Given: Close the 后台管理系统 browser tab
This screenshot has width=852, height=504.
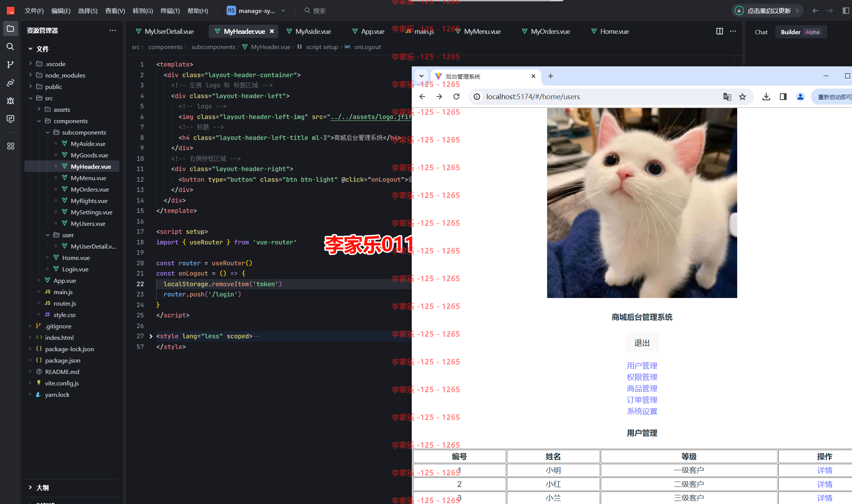Looking at the screenshot, I should (533, 76).
